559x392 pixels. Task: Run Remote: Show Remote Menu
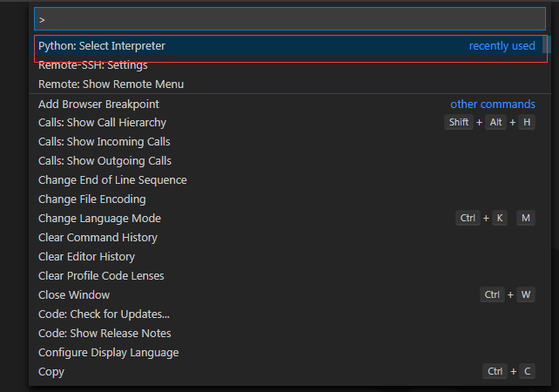pos(289,84)
